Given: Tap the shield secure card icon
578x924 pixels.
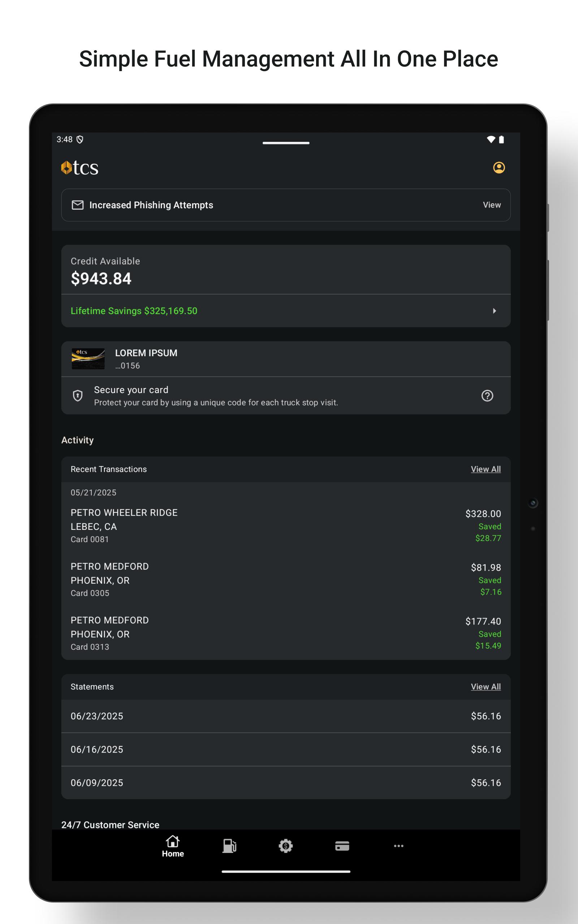Looking at the screenshot, I should click(78, 396).
